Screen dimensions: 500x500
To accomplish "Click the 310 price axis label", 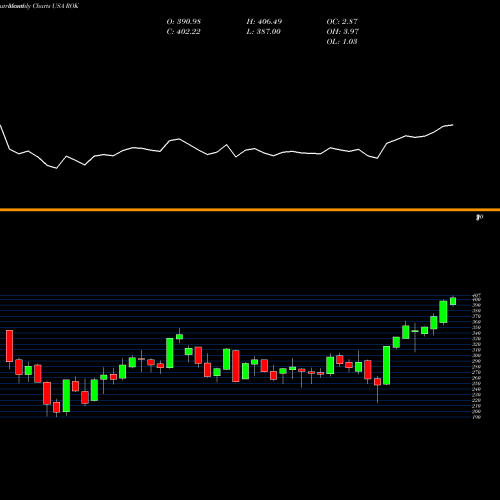I will coord(477,350).
